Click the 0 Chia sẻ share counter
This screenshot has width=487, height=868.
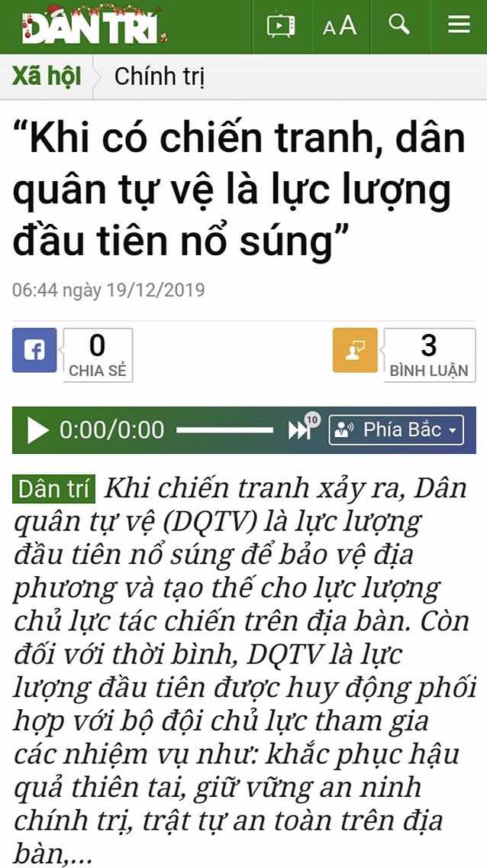click(x=97, y=355)
